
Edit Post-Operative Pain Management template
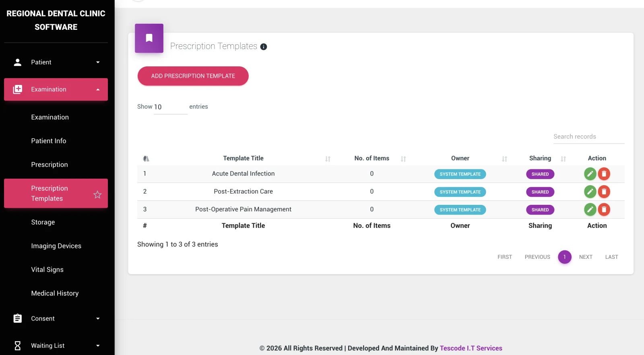coord(590,209)
